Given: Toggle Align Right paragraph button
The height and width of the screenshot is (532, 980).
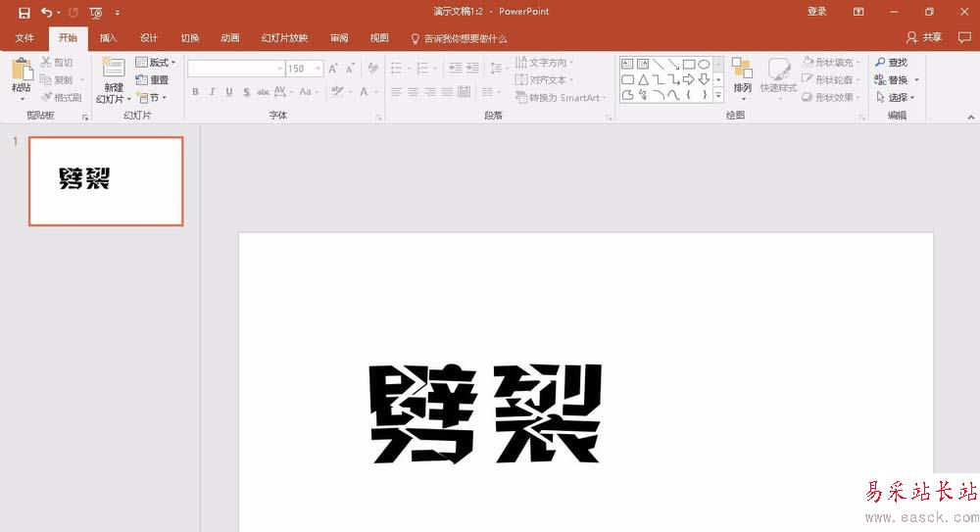Looking at the screenshot, I should click(430, 92).
